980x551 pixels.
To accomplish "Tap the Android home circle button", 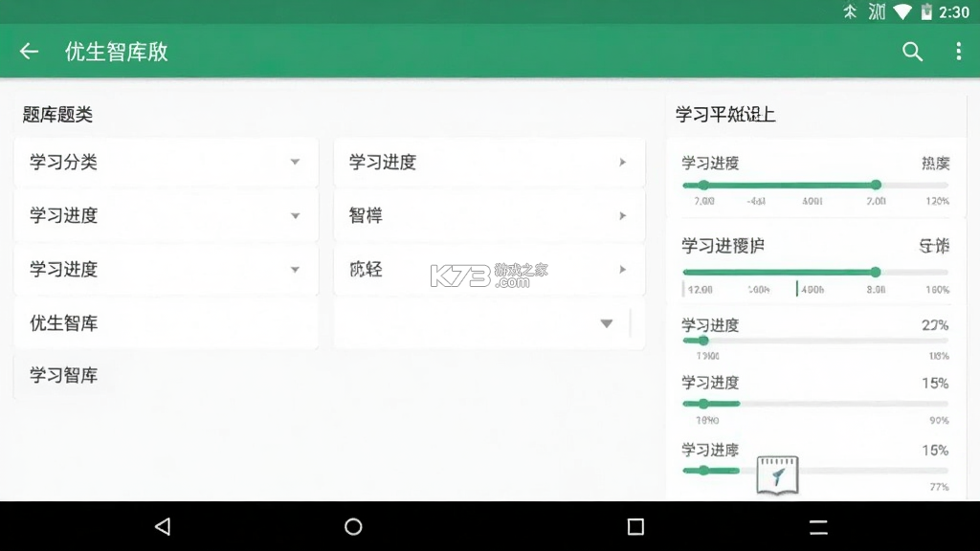I will 353,527.
